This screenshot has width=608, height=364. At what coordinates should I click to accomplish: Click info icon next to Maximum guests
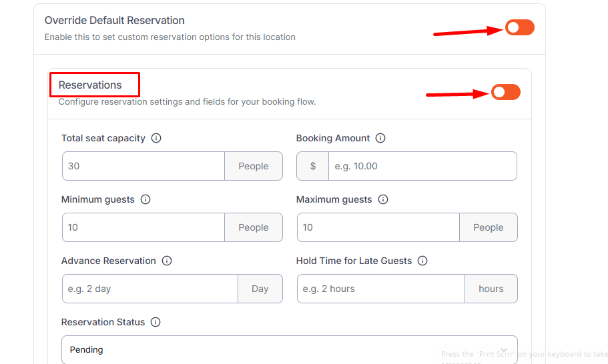[x=383, y=200]
